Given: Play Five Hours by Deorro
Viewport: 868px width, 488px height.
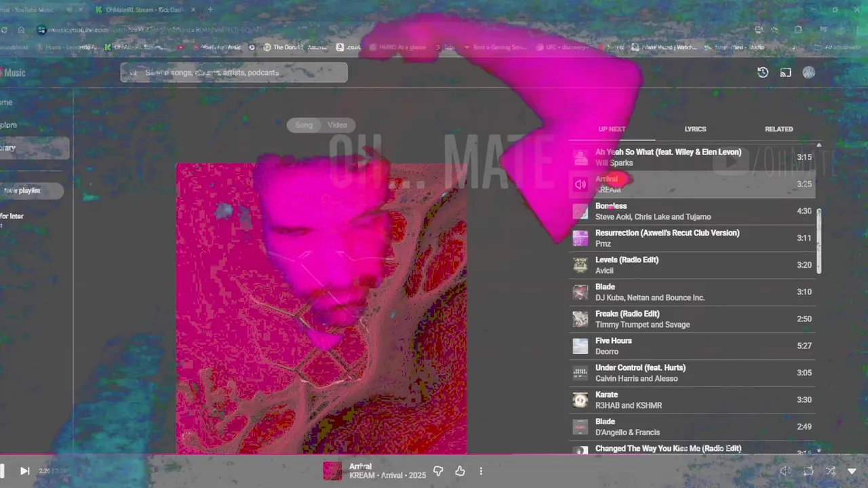Looking at the screenshot, I should pyautogui.click(x=692, y=346).
